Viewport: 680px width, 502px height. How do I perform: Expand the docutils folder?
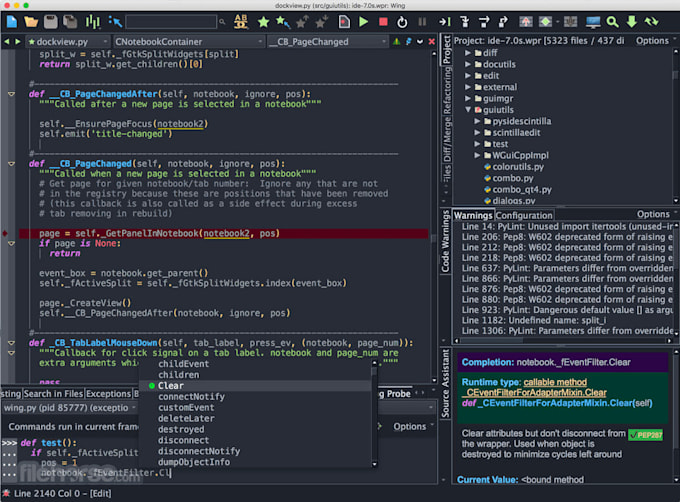[x=468, y=64]
